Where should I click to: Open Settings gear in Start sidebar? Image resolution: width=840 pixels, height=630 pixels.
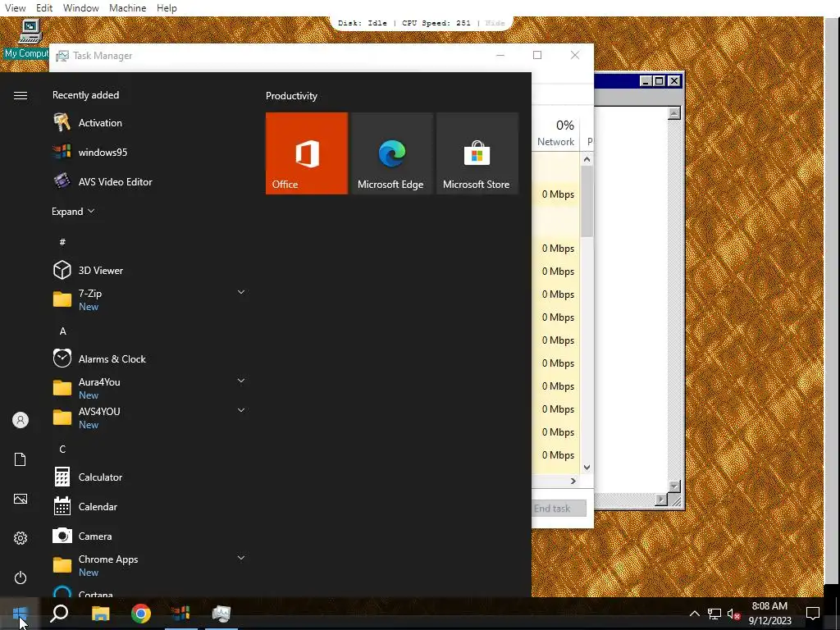(21, 538)
